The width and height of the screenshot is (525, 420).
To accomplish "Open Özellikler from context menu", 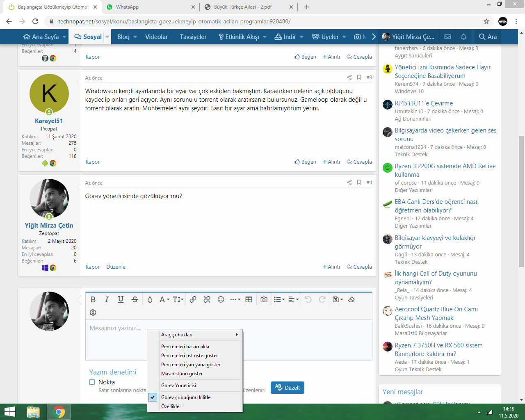I will click(x=195, y=406).
